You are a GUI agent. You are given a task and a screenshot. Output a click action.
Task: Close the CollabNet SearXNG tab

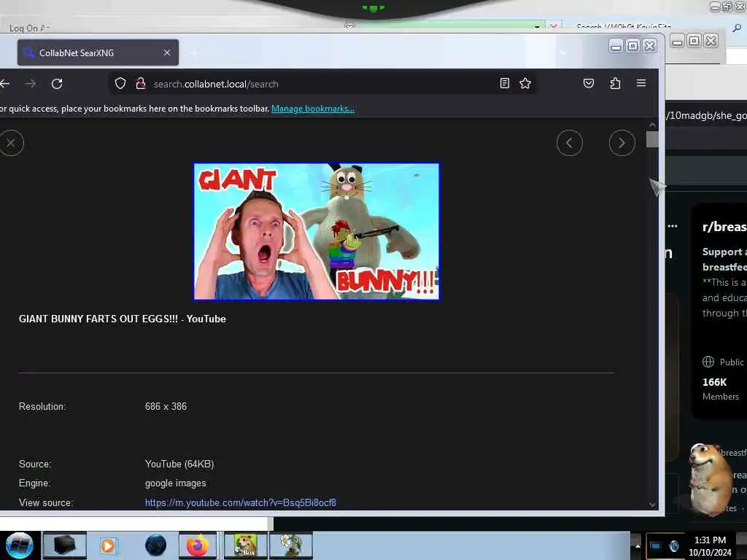pos(167,52)
